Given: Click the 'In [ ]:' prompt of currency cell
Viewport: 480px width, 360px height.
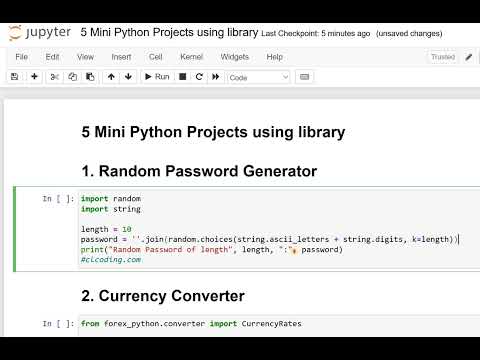Looking at the screenshot, I should [x=58, y=324].
